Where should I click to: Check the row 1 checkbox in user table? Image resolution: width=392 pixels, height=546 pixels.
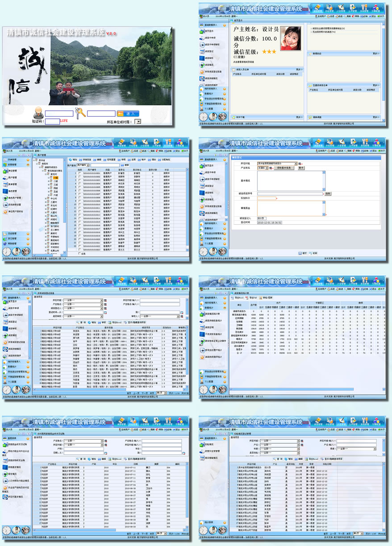pyautogui.click(x=79, y=173)
